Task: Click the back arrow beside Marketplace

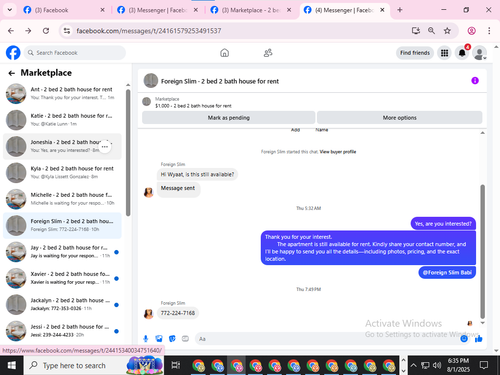Action: (12, 73)
